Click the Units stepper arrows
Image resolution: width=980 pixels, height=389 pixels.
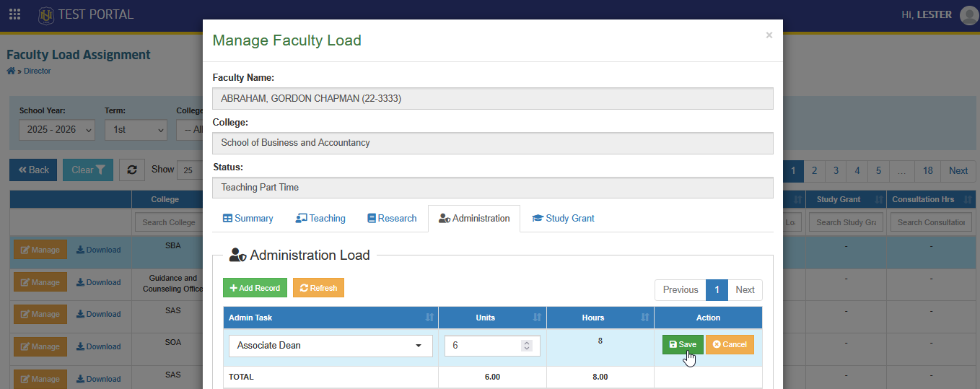click(x=526, y=346)
